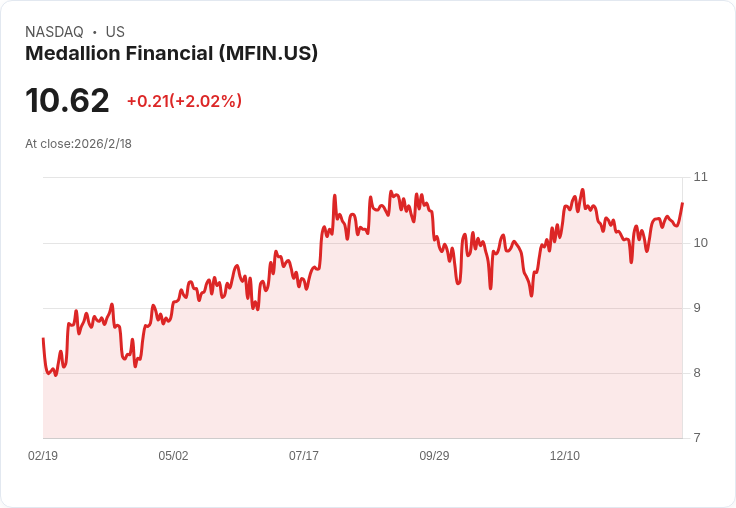Click the 09/29 date label on axis
Screen dimensions: 736x508
click(x=434, y=455)
